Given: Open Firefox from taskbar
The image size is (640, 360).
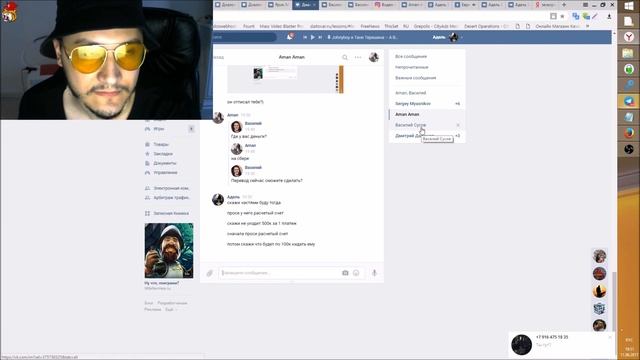Looking at the screenshot, I should pos(629,133).
